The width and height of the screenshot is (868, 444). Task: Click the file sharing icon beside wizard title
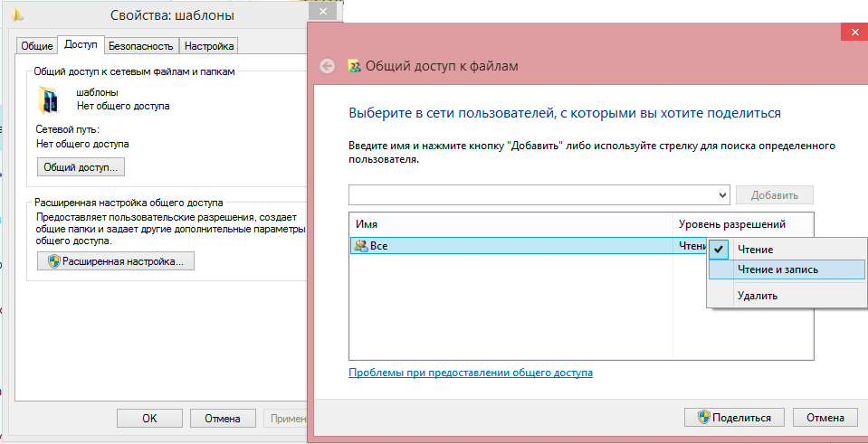pyautogui.click(x=355, y=66)
